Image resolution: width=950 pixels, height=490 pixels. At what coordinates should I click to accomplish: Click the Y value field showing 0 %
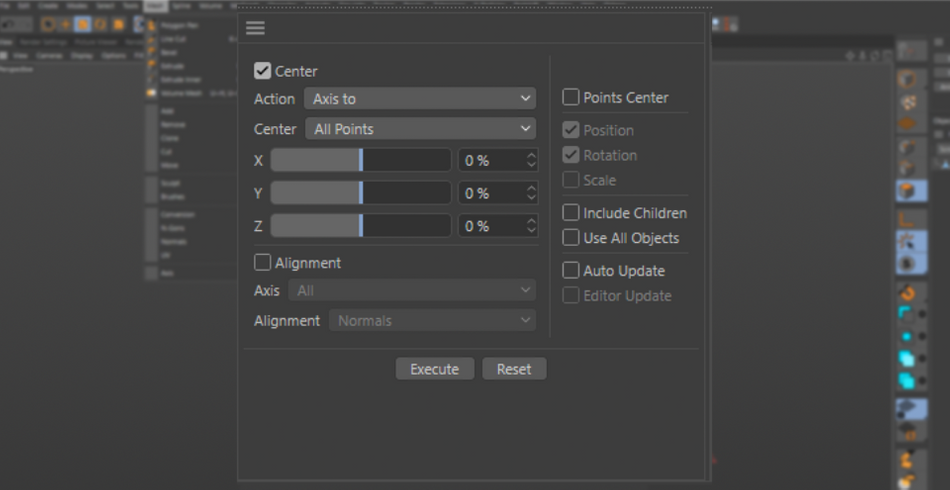point(491,193)
